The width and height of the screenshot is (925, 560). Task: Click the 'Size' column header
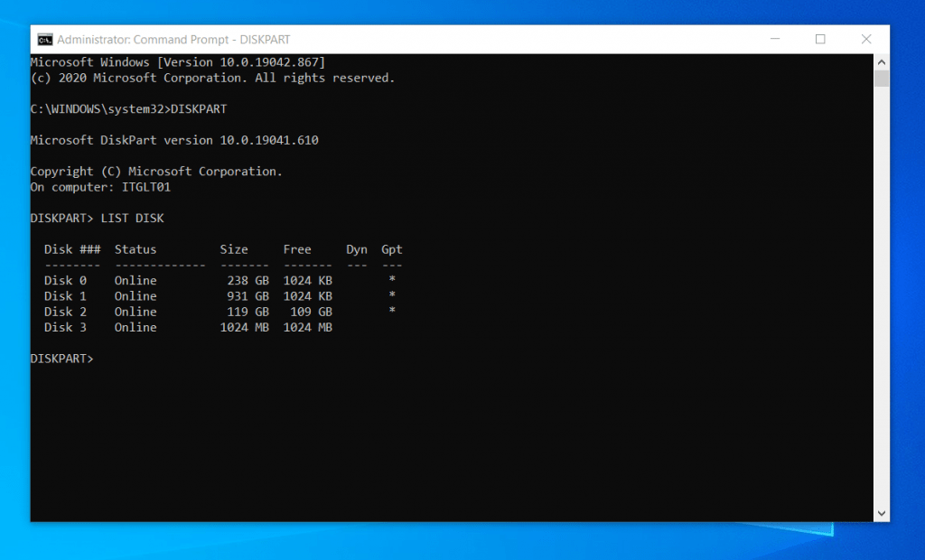coord(234,249)
